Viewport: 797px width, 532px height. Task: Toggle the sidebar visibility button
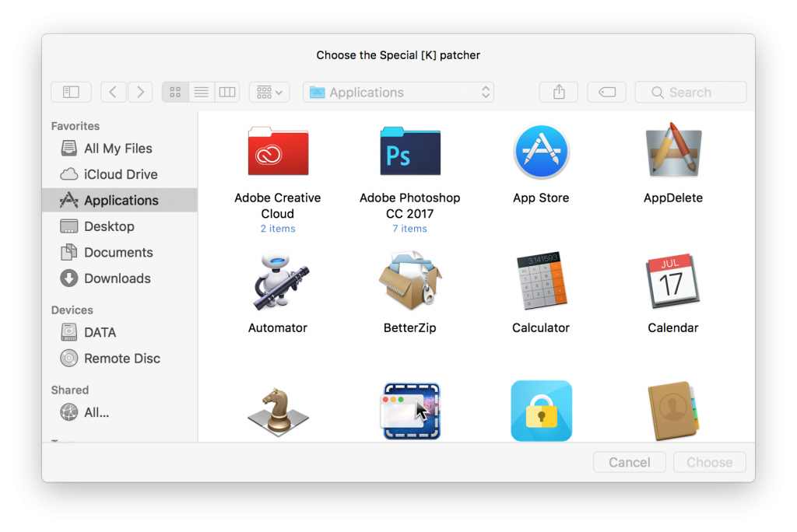[x=71, y=92]
